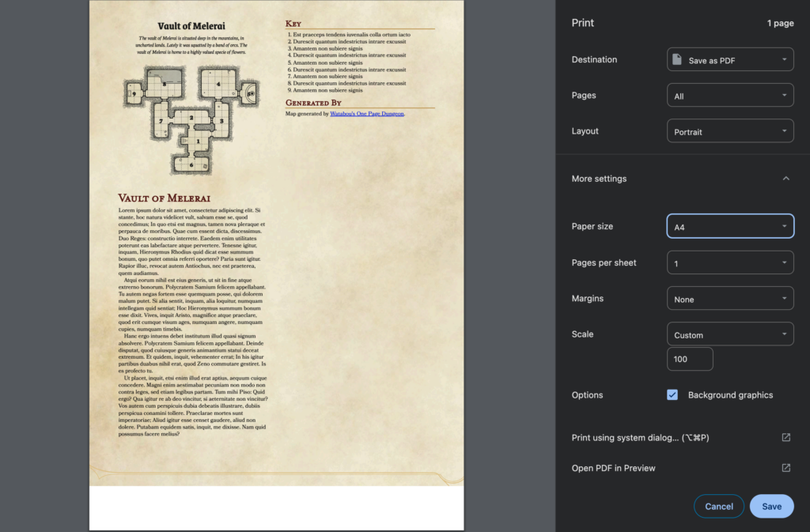Open the Paper size dropdown showing A4
Screen dimensions: 810x532
[x=729, y=225]
